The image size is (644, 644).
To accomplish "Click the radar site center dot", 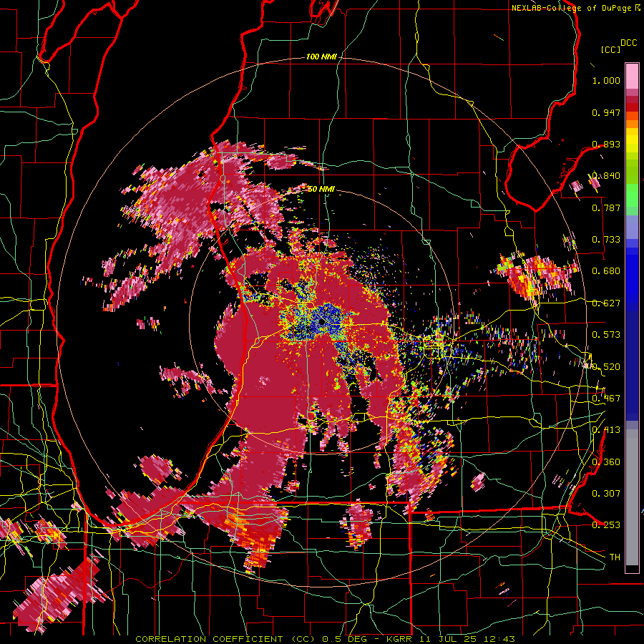I will (x=321, y=321).
